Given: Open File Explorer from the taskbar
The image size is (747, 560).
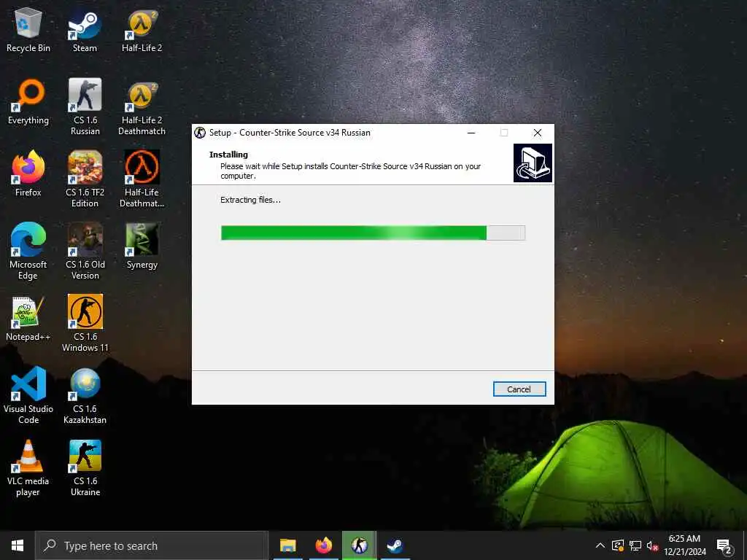Looking at the screenshot, I should tap(287, 545).
